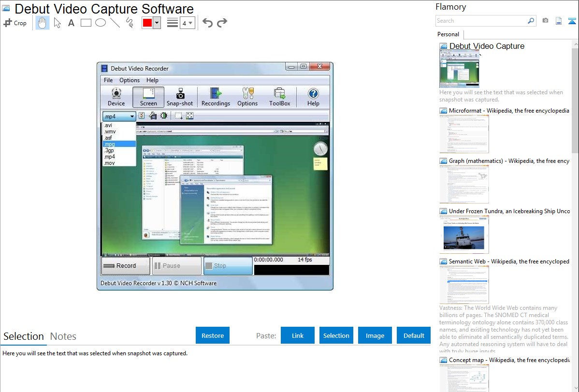Select the ellipse drawing tool

pos(101,23)
